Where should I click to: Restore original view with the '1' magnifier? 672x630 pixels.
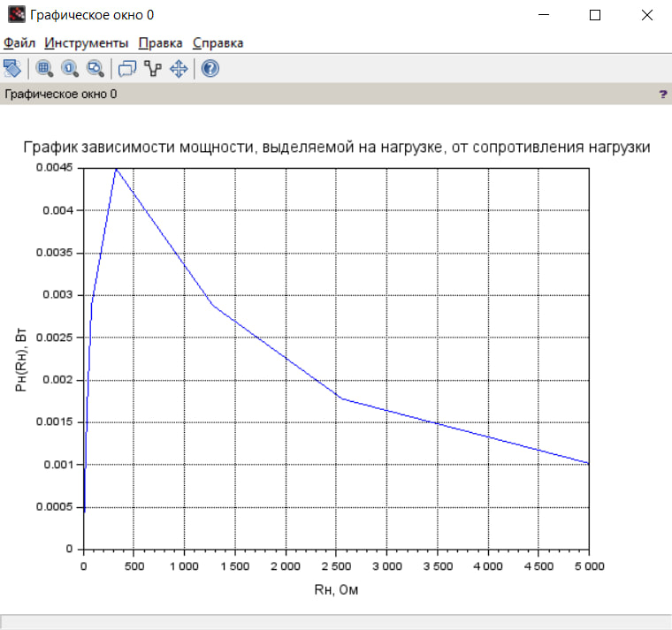coord(70,69)
